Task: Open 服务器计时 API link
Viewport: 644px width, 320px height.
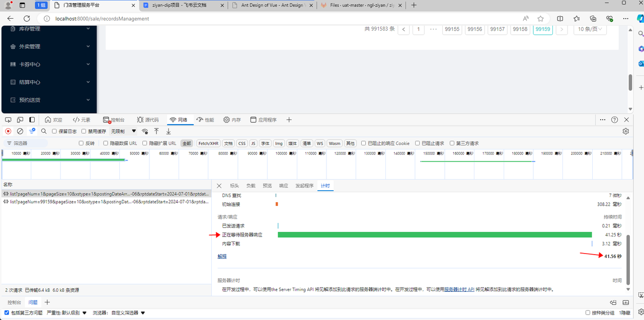Action: pyautogui.click(x=459, y=289)
